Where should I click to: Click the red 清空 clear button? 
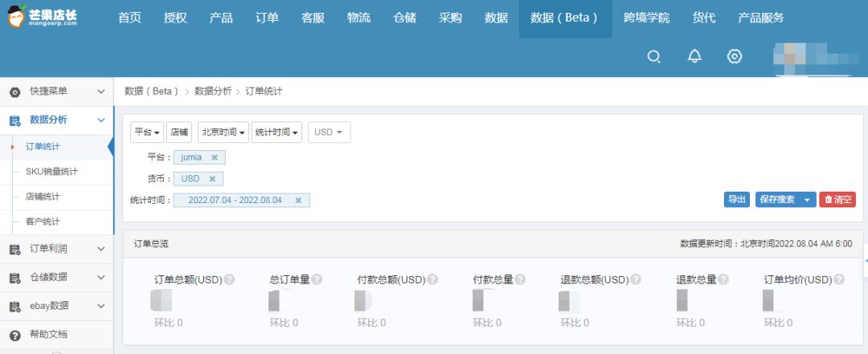pos(837,200)
